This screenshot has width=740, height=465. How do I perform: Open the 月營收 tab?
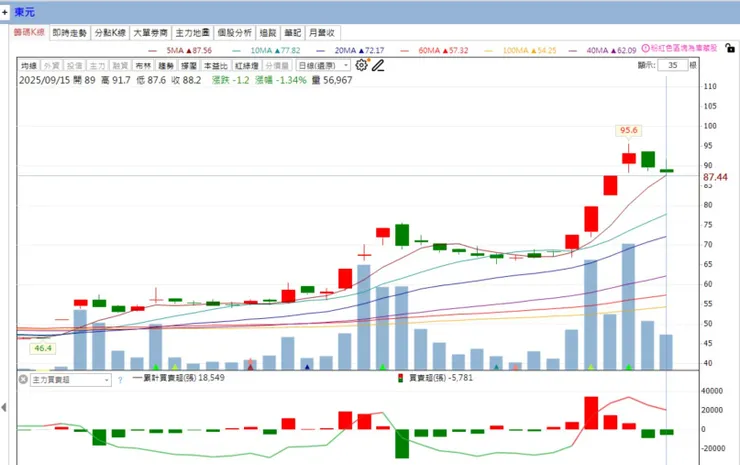[x=322, y=33]
